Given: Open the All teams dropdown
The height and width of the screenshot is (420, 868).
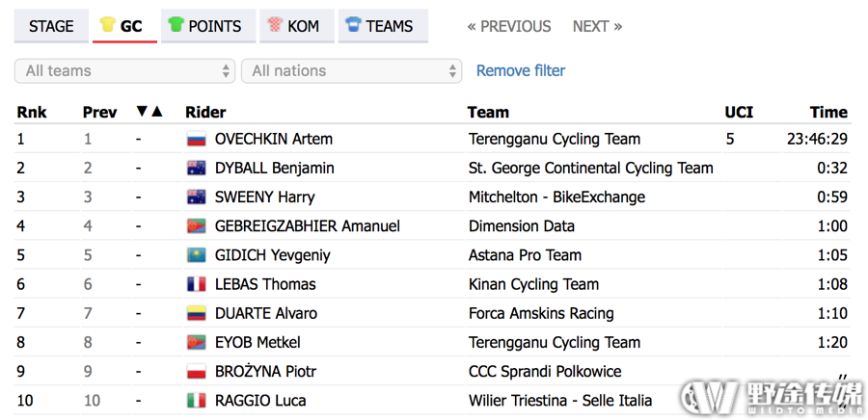Looking at the screenshot, I should (x=124, y=70).
